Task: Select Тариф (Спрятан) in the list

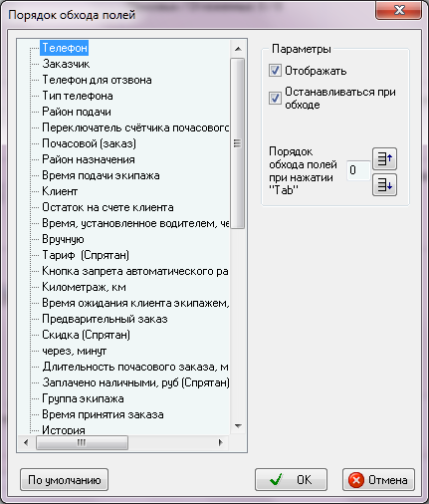Action: click(x=86, y=255)
